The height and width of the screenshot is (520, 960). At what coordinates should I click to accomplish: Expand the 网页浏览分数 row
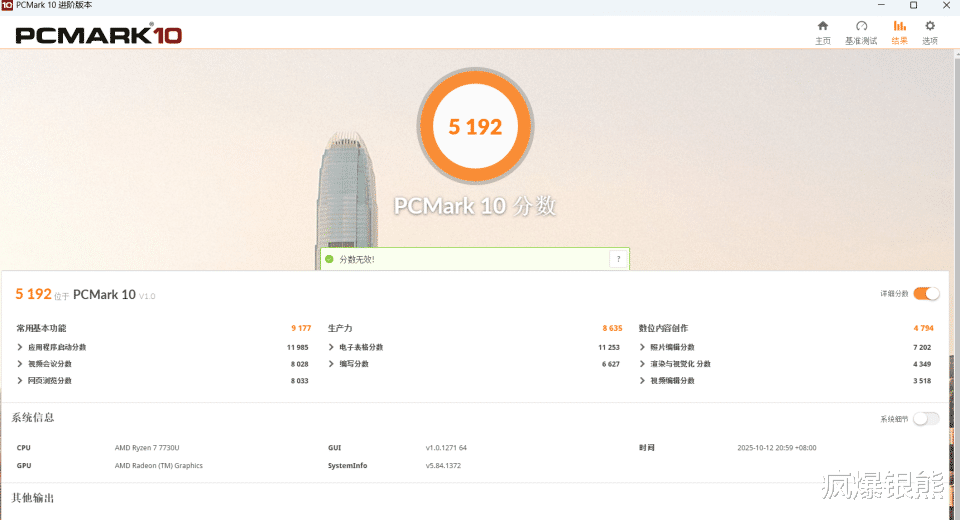tap(45, 380)
